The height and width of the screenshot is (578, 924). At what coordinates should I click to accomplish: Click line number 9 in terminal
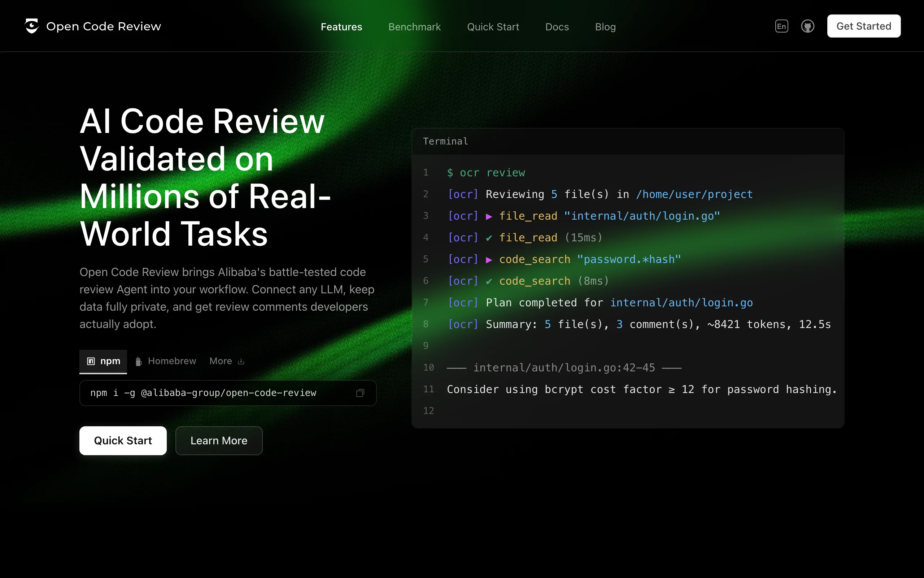[x=426, y=346]
